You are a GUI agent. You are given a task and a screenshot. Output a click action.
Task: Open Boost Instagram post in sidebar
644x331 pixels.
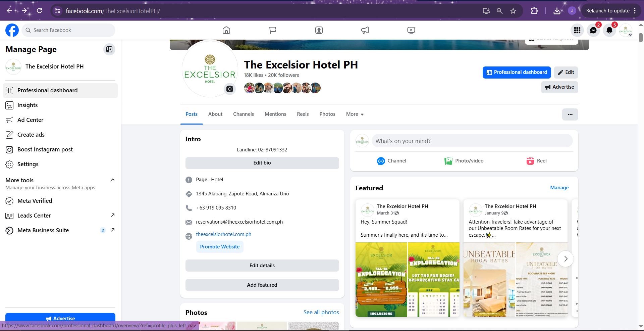point(60,149)
